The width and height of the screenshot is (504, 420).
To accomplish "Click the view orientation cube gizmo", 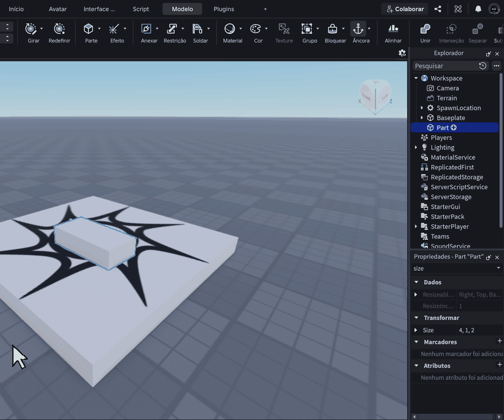I will click(375, 97).
